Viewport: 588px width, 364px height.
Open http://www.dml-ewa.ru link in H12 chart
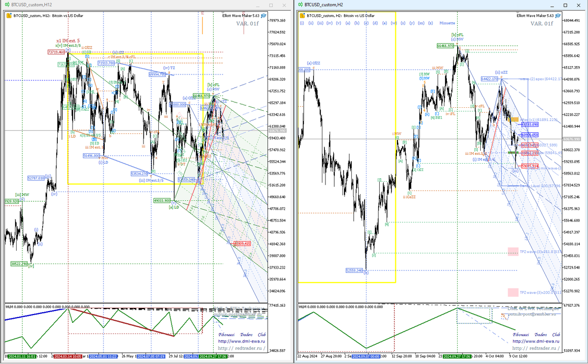tap(242, 341)
